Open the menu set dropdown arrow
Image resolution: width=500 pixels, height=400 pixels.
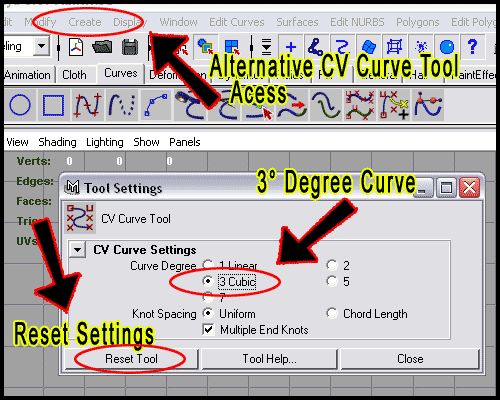(42, 45)
